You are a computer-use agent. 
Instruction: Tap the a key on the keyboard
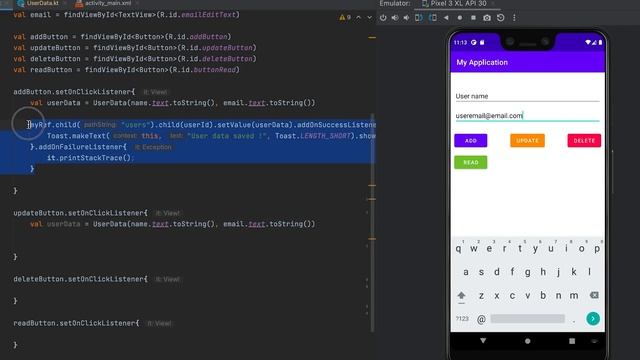(x=466, y=272)
